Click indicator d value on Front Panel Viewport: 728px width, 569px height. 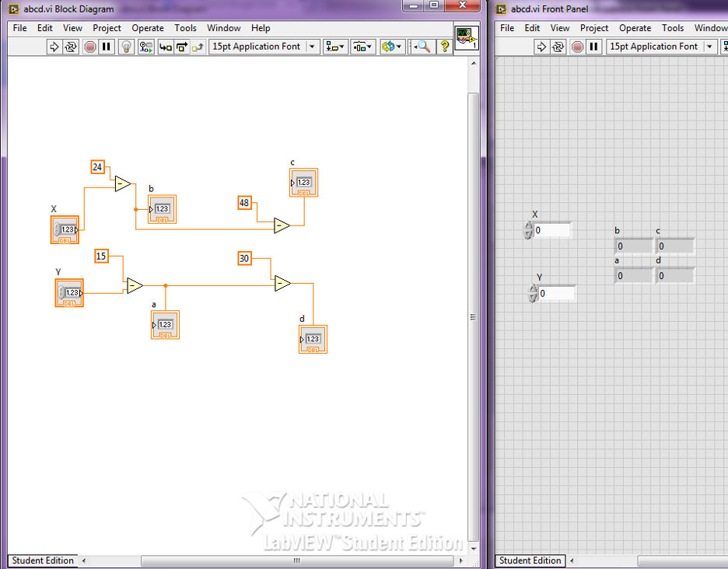[675, 276]
